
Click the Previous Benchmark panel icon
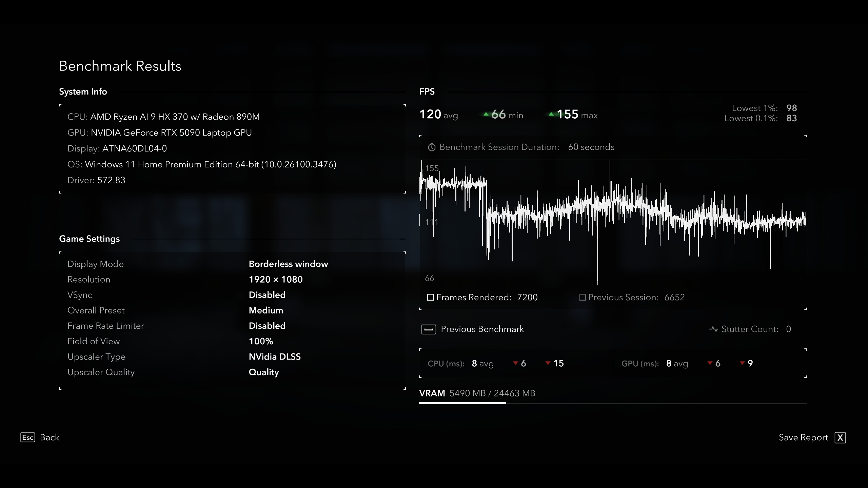[429, 329]
